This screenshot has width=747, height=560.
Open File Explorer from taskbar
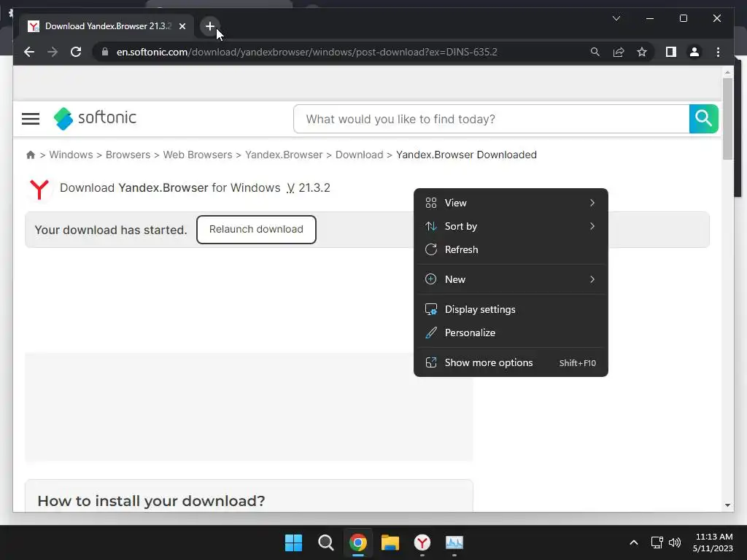click(390, 542)
